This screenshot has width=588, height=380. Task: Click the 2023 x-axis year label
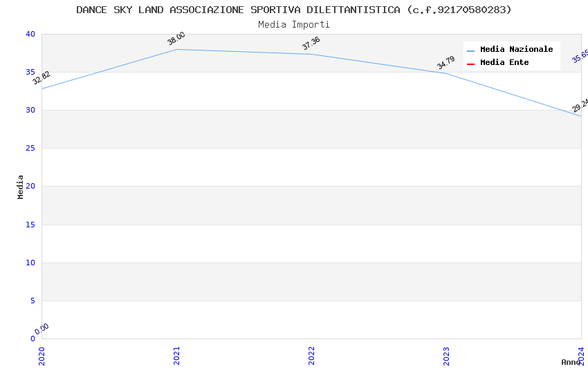446,356
